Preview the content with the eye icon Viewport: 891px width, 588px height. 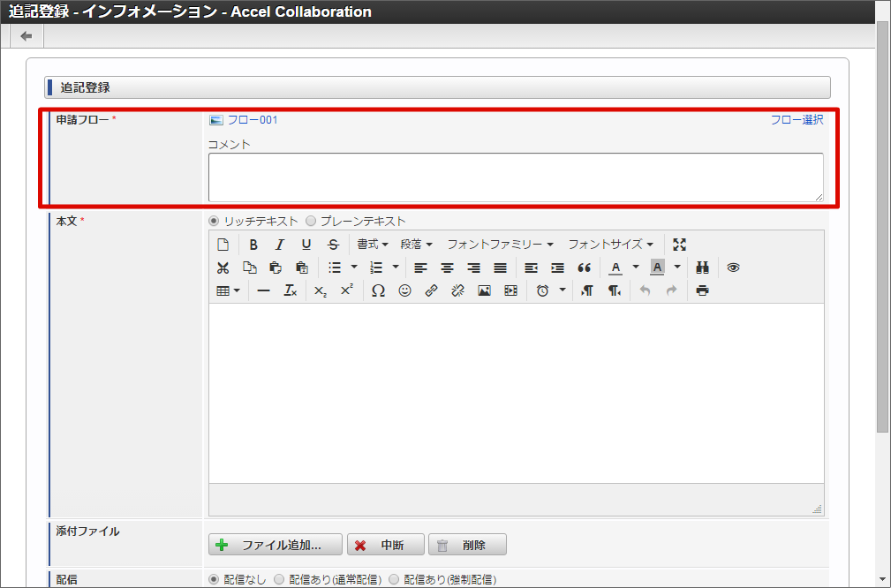point(733,268)
